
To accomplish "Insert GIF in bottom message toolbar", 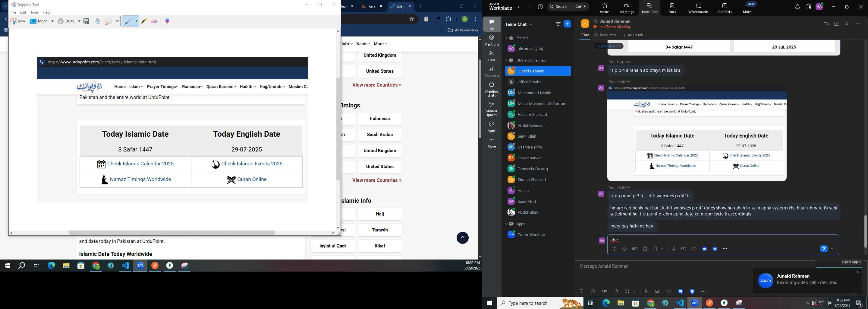I will pyautogui.click(x=604, y=291).
